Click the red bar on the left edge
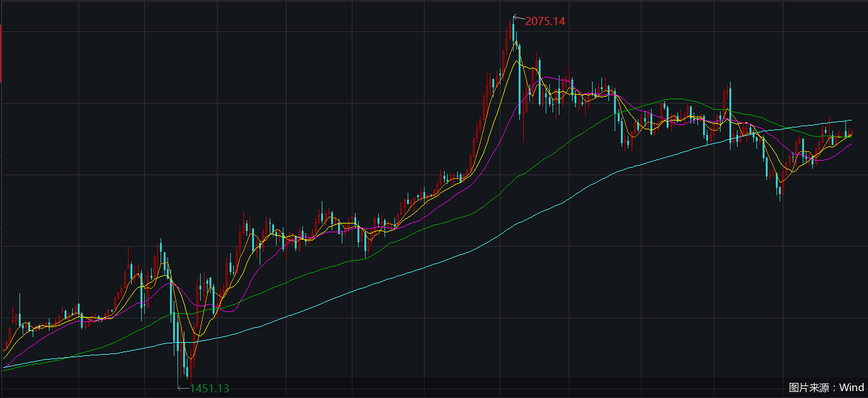 pos(1,54)
